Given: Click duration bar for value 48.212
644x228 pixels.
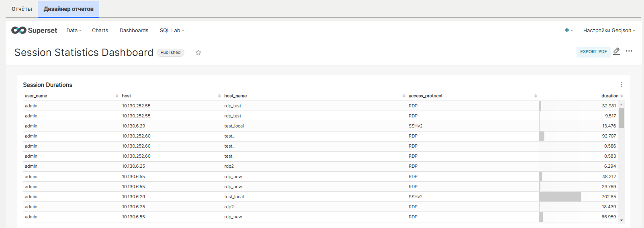Looking at the screenshot, I should [540, 177].
